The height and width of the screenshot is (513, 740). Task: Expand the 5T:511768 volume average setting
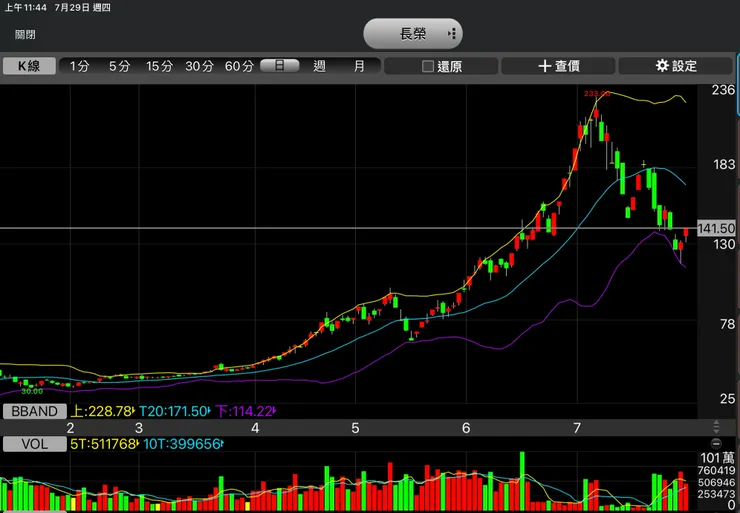point(105,444)
